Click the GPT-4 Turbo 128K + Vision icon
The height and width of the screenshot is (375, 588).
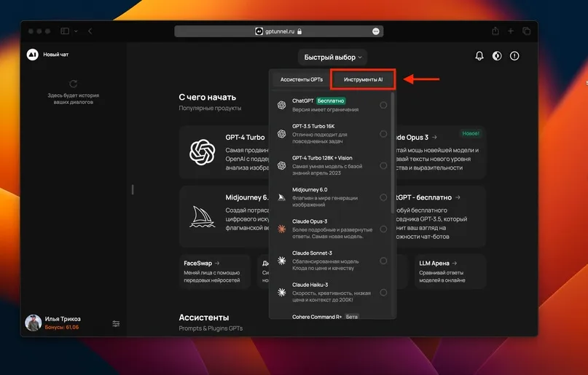282,165
